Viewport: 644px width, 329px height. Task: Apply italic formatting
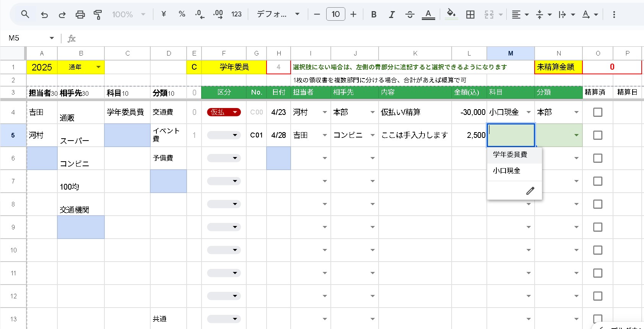(x=392, y=15)
